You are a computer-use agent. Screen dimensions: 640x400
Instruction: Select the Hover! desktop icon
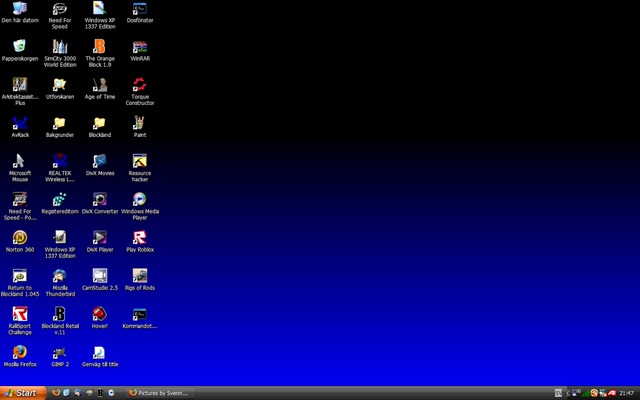tap(100, 318)
